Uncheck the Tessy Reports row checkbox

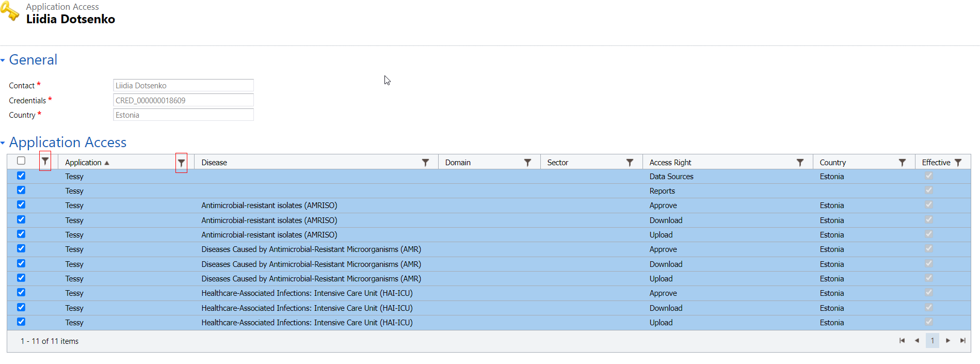(x=21, y=190)
